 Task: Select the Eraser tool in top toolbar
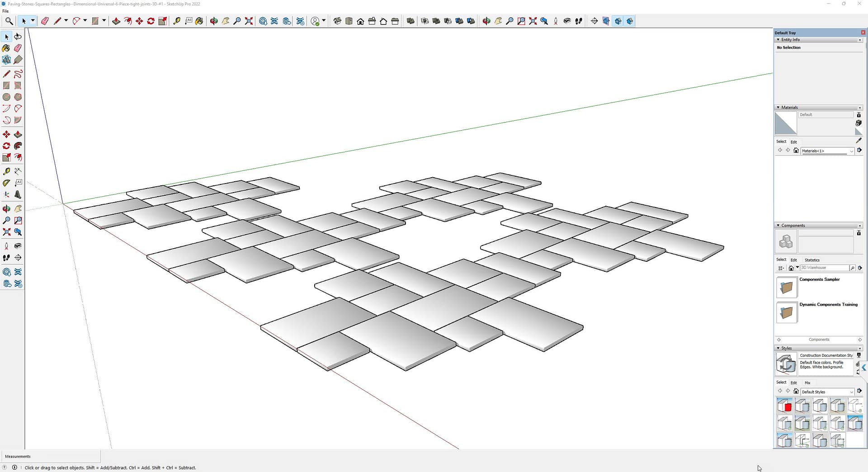click(x=45, y=21)
